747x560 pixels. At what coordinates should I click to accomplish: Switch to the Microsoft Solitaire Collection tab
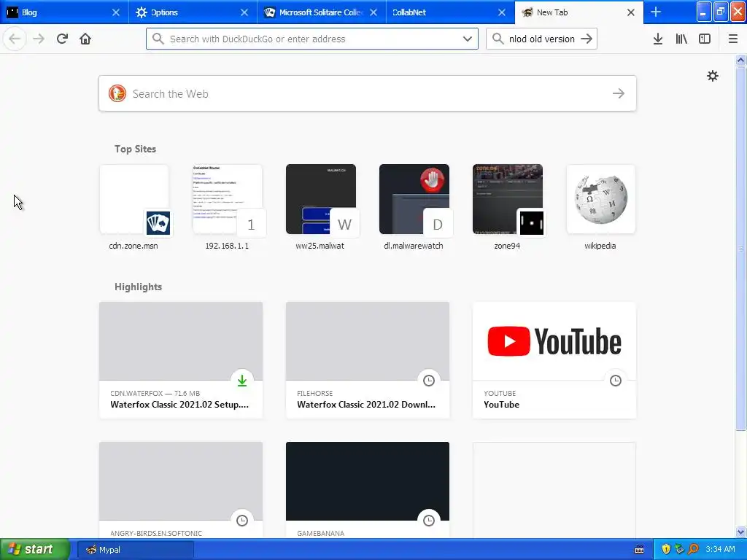(322, 12)
